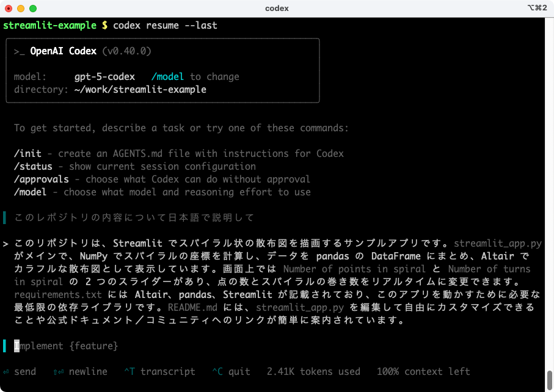Click the 'To get started' instruction line
The width and height of the screenshot is (554, 392).
click(x=181, y=128)
